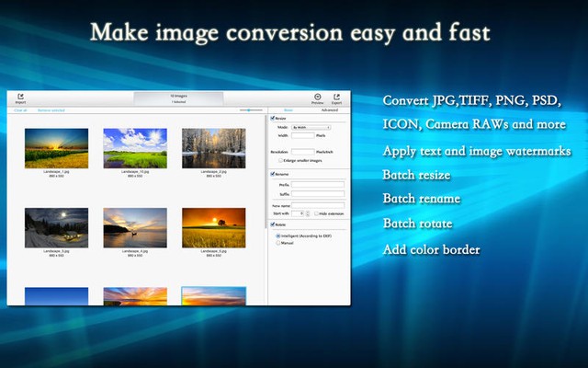Select the Landscape_1.jpg thumbnail
588x368 pixels.
(57, 147)
